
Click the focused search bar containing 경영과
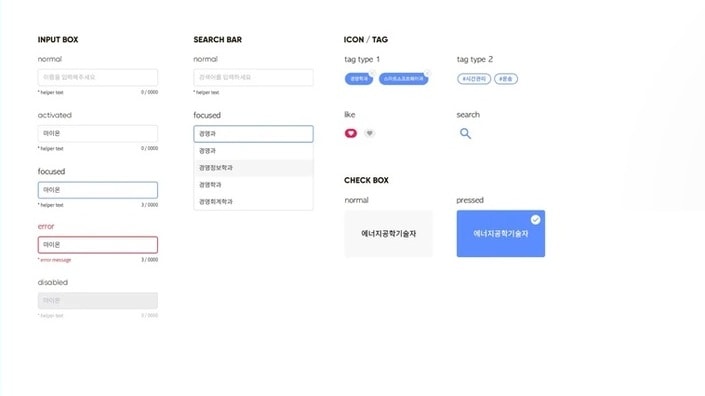(x=253, y=134)
